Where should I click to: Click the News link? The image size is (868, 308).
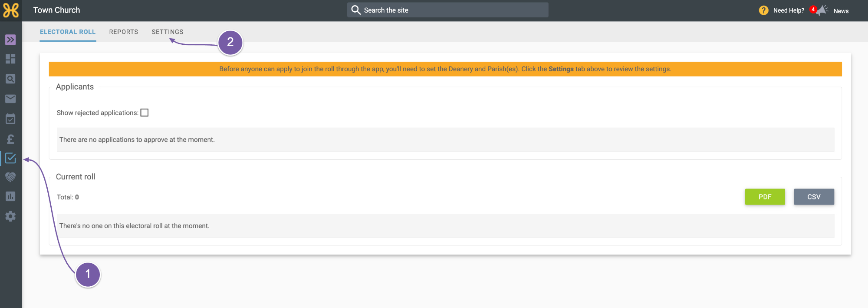click(841, 11)
